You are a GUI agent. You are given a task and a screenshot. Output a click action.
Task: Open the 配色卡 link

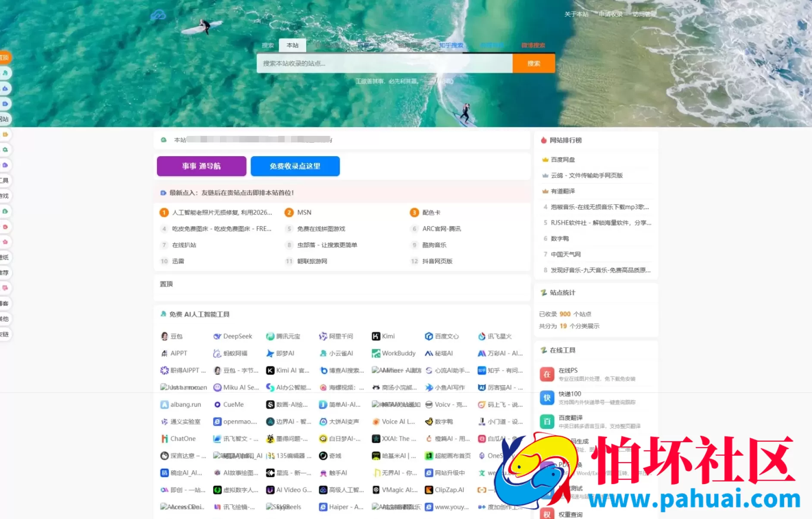(431, 212)
